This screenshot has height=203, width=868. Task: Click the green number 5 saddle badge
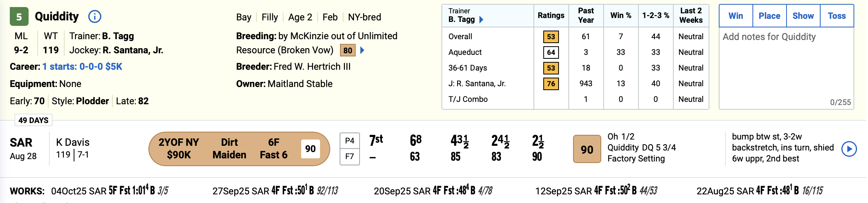(19, 17)
